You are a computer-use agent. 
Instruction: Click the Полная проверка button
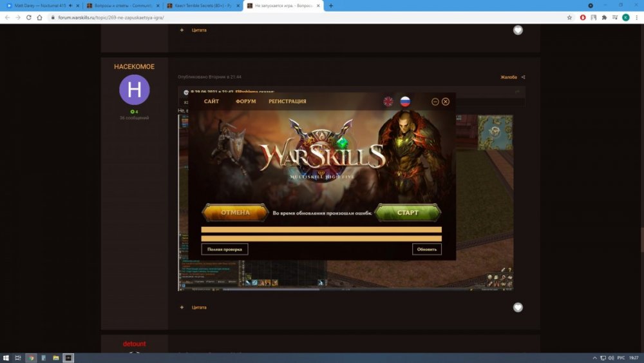click(224, 249)
